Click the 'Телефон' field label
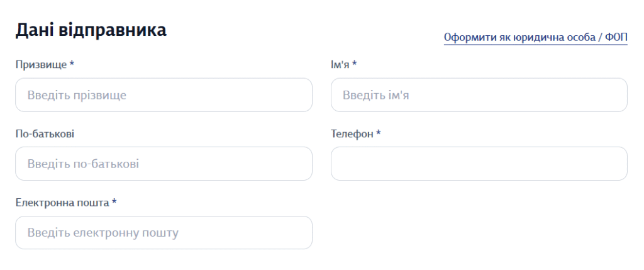Viewport: 644px width, 270px height. [352, 134]
